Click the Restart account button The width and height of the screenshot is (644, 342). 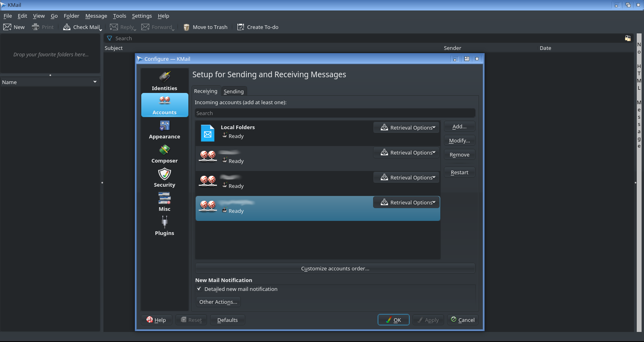(459, 172)
